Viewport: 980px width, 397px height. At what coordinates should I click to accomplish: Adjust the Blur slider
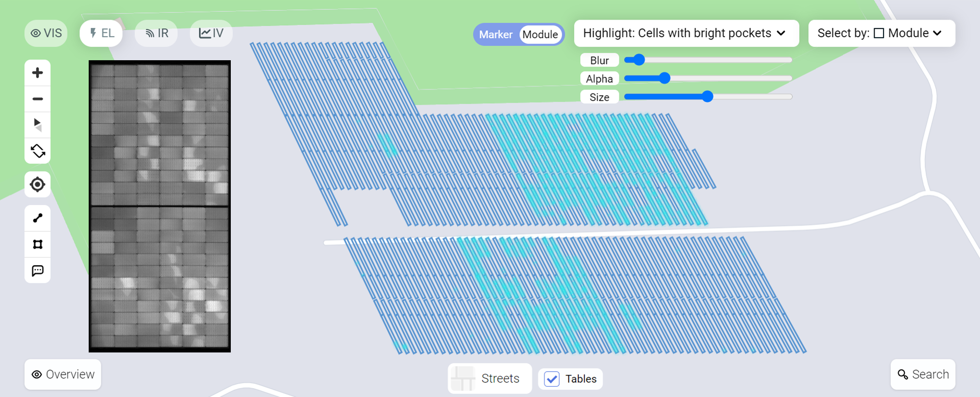[708, 60]
